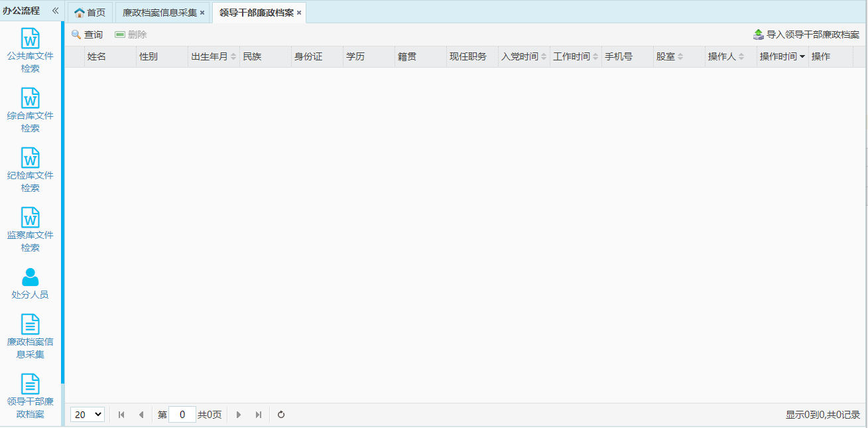Screen dimensions: 868x428
Task: Click the 查询 search button
Action: click(87, 35)
